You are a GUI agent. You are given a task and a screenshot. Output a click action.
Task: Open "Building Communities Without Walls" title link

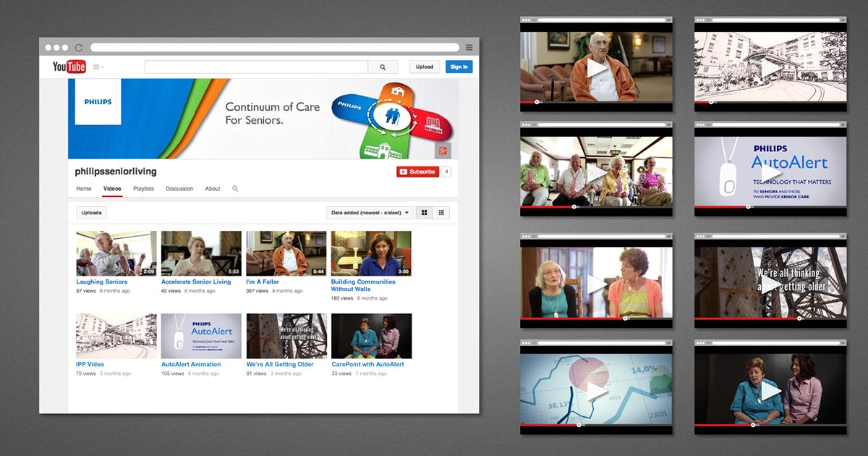[363, 285]
